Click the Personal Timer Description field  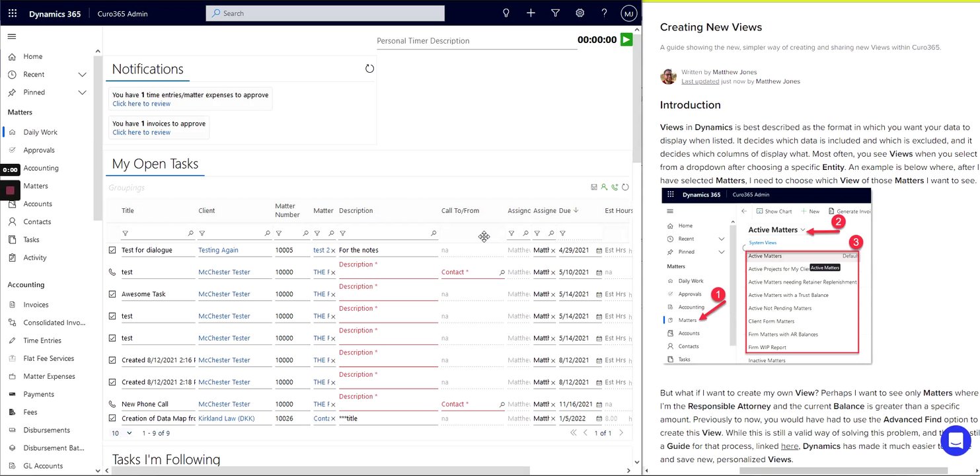click(x=476, y=41)
